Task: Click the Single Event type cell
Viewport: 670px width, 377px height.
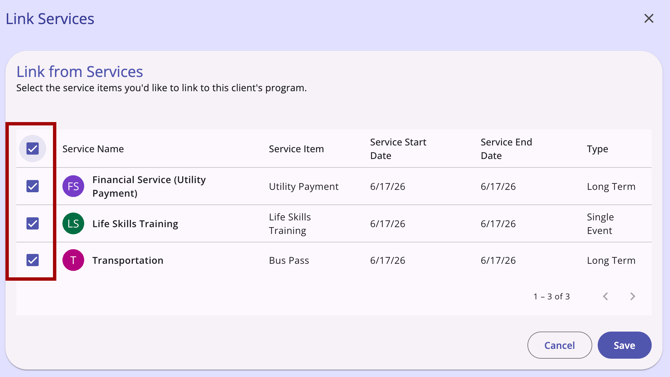Action: pyautogui.click(x=600, y=224)
